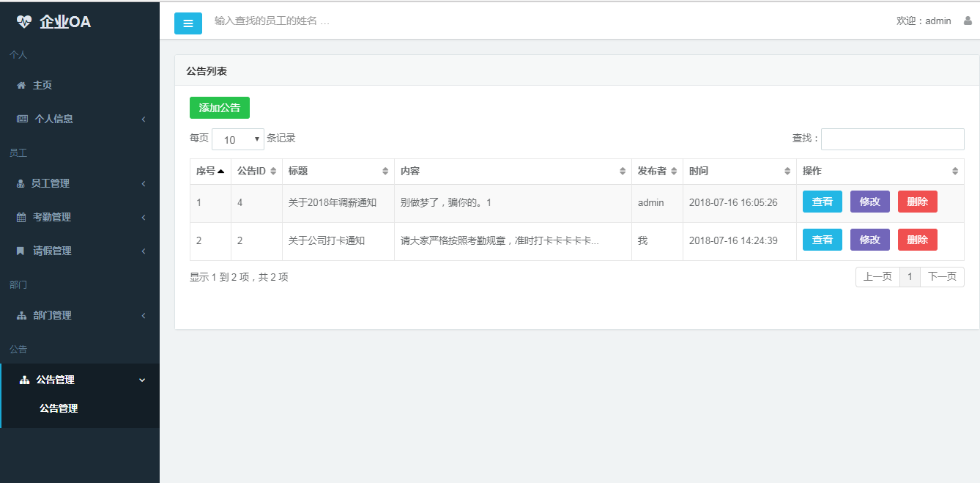Click the 查找 search input field
980x483 pixels.
tap(893, 139)
